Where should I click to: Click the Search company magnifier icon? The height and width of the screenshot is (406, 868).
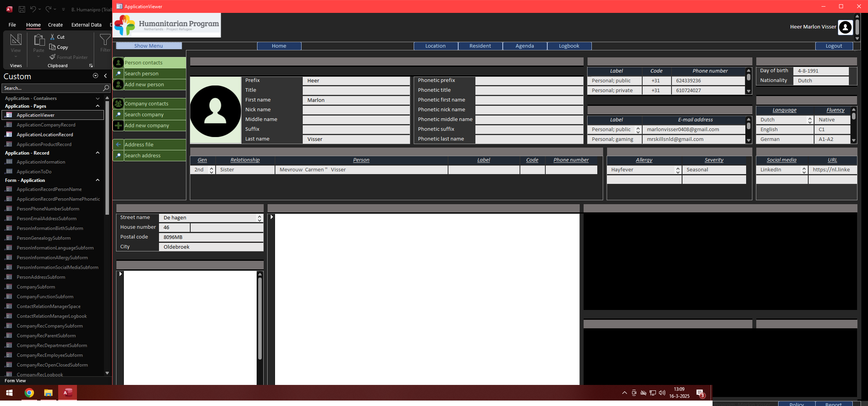point(118,114)
